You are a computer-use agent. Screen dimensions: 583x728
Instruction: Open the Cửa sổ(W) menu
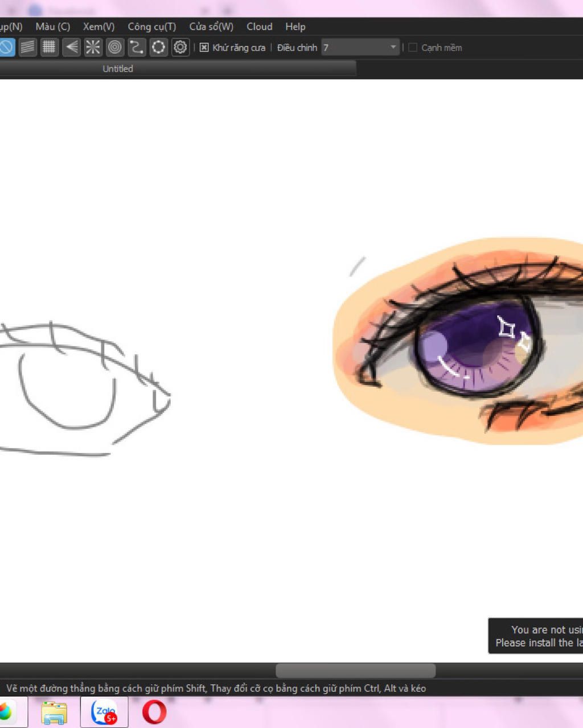211,26
